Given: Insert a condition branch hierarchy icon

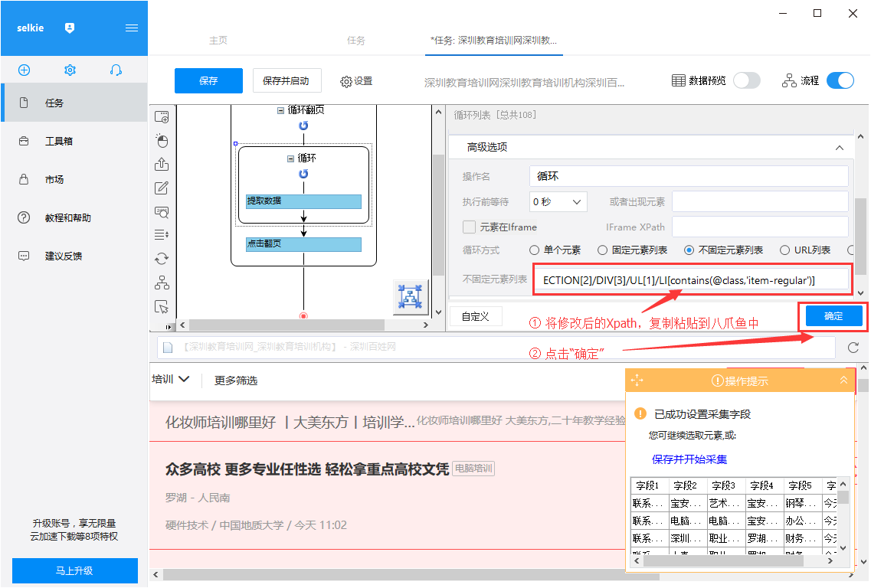Looking at the screenshot, I should point(162,283).
